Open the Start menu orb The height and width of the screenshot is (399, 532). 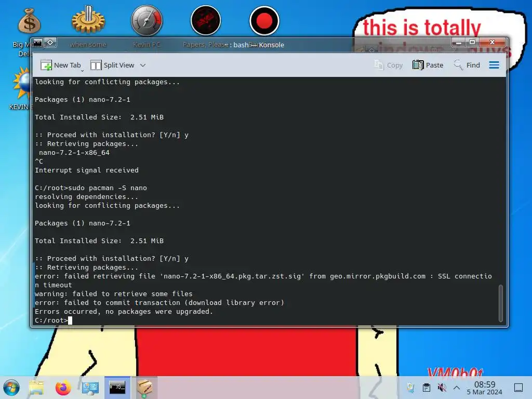click(11, 388)
